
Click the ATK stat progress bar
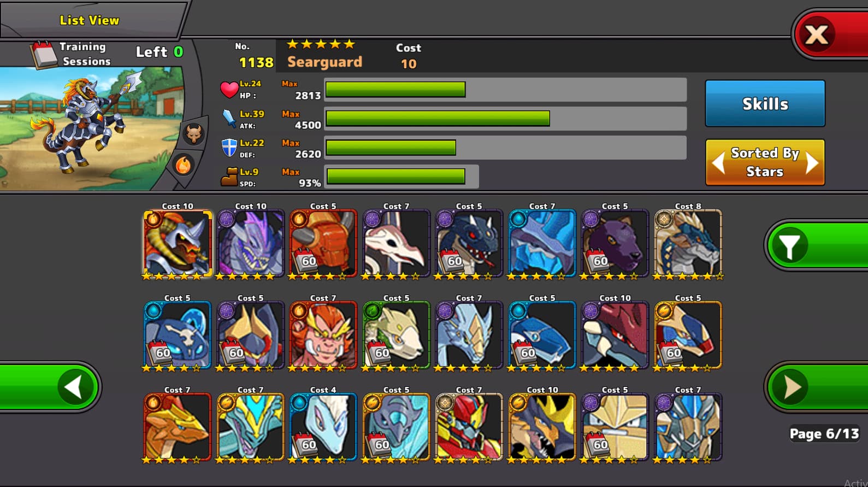[505, 119]
